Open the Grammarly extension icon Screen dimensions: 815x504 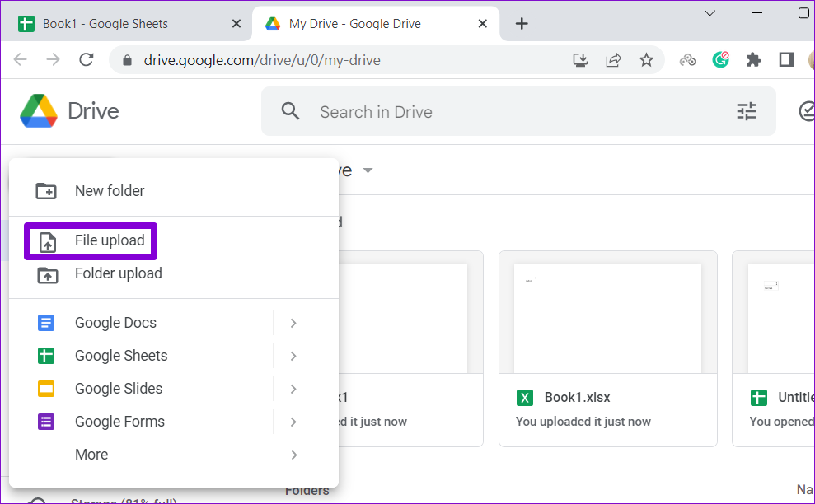pos(720,60)
